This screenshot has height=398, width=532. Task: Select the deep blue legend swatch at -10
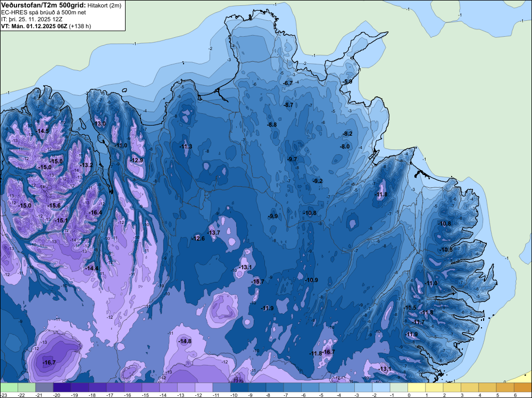tap(239, 387)
